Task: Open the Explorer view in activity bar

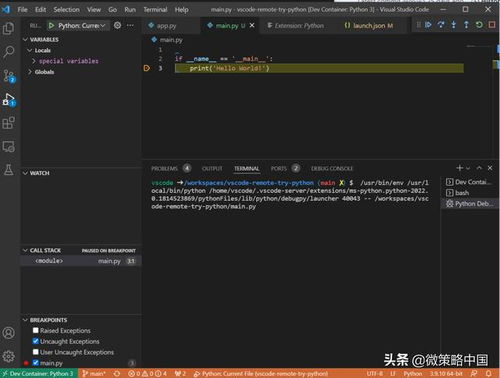Action: (8, 28)
